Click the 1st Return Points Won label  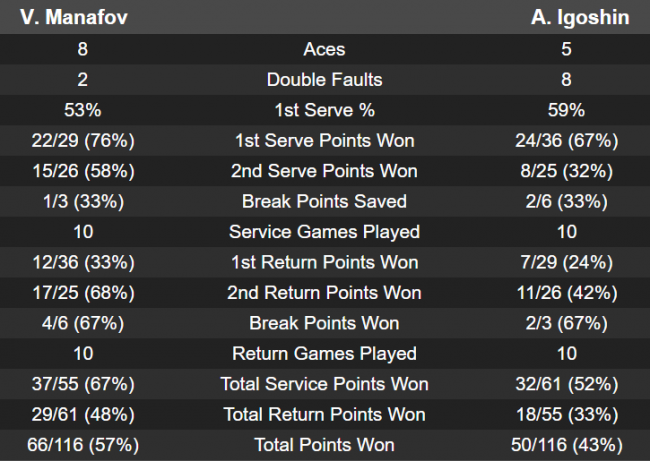[324, 262]
